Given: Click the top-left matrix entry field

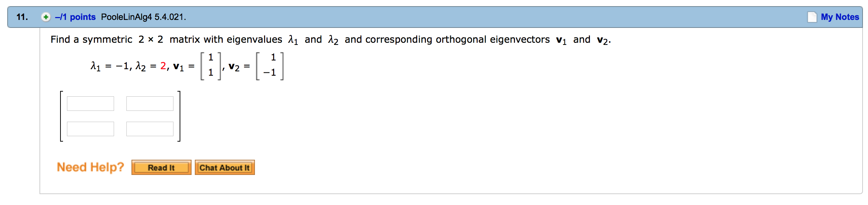Looking at the screenshot, I should click(x=91, y=104).
